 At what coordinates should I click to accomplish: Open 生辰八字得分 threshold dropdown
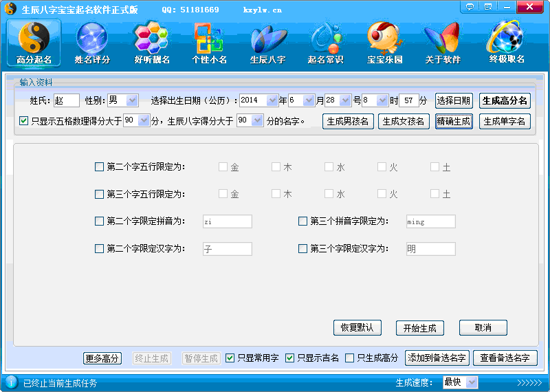tap(257, 121)
